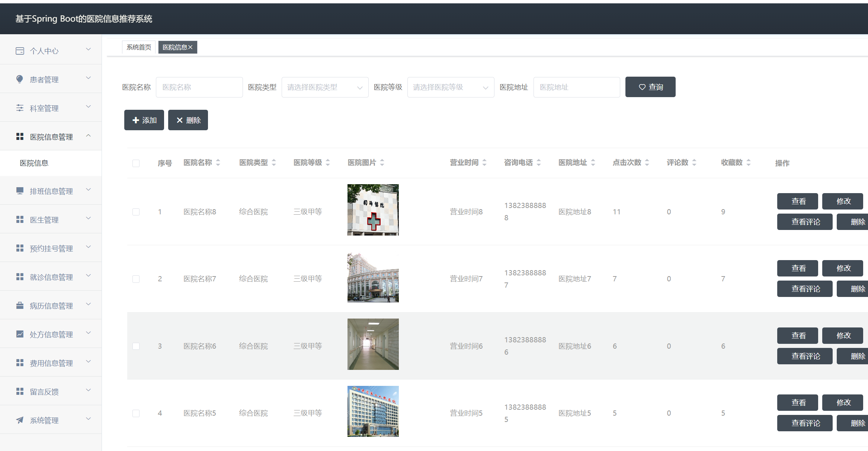The height and width of the screenshot is (451, 868).
Task: Click the hospital photo for 医院名称8
Action: pos(373,209)
